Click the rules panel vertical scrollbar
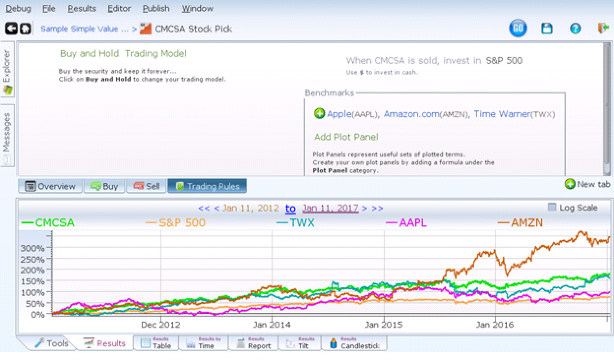The width and height of the screenshot is (614, 364). click(x=607, y=108)
